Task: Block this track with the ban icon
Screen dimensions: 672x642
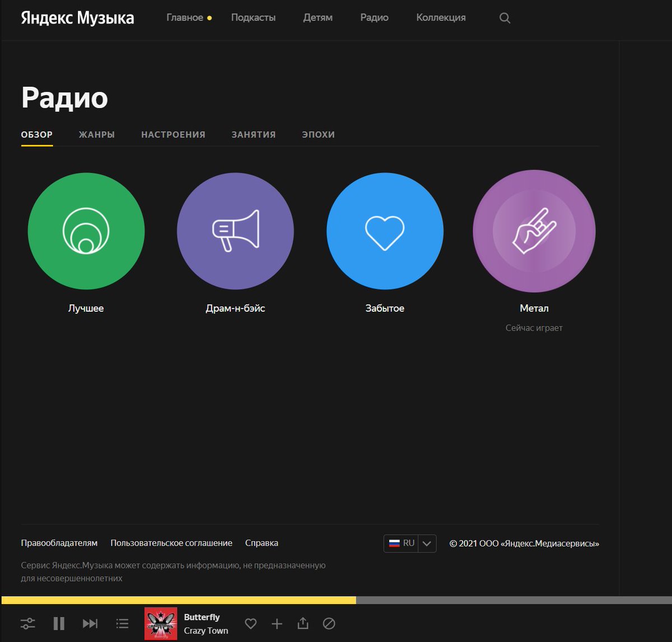Action: (329, 623)
